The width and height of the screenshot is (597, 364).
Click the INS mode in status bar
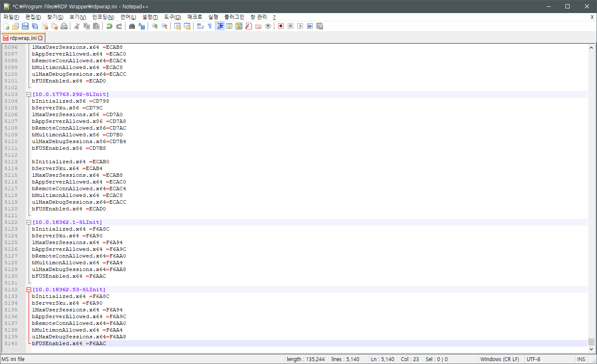(x=581, y=359)
